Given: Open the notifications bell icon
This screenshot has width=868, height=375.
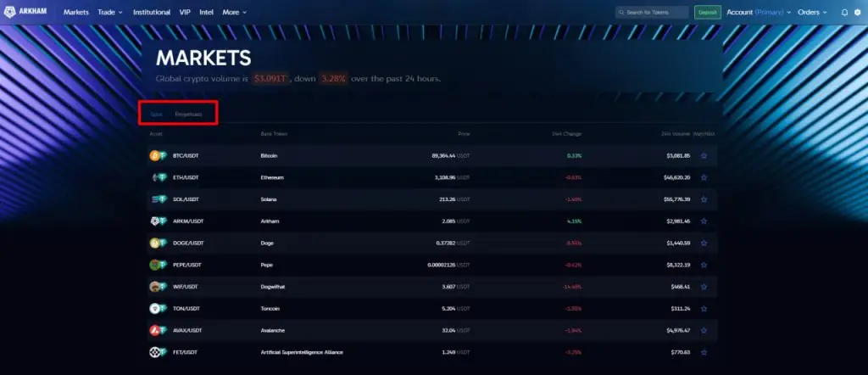Looking at the screenshot, I should tap(844, 12).
